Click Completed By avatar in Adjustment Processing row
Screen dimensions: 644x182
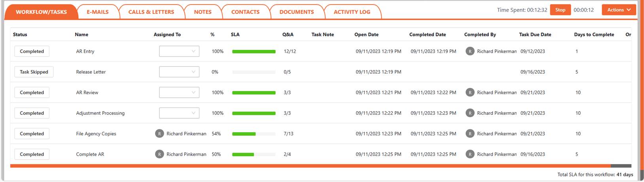click(470, 113)
